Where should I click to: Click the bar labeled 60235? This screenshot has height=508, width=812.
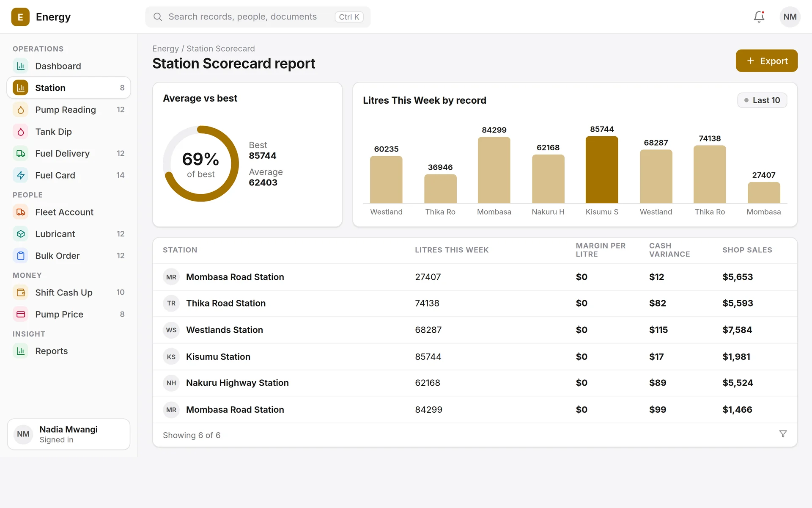point(386,179)
